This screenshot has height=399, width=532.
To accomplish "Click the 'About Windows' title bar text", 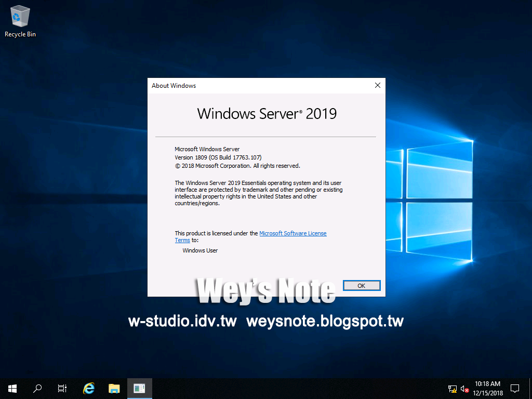I will point(174,86).
